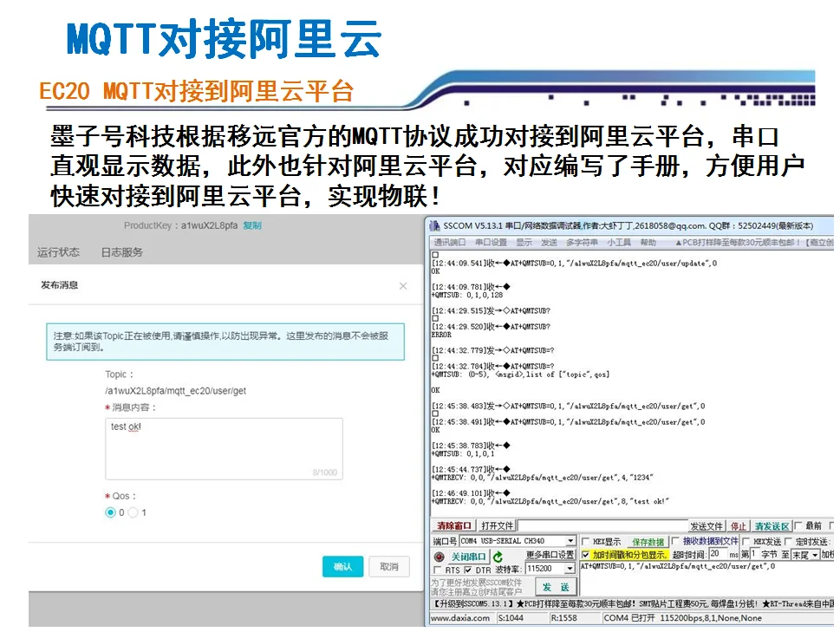Click the file path field beside 打开文件
This screenshot has width=840, height=632.
(602, 526)
